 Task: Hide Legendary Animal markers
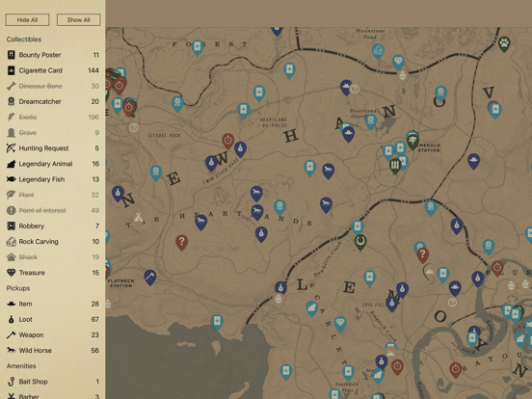[53, 164]
